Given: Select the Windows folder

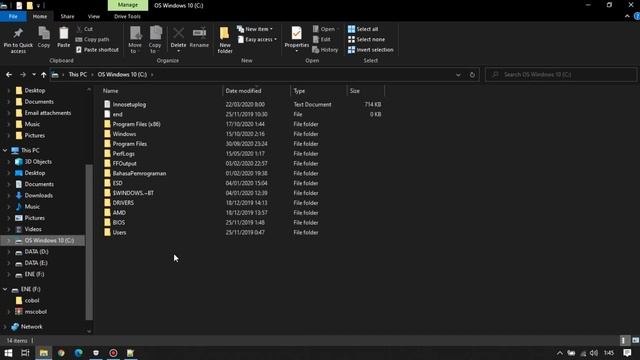Looking at the screenshot, I should [124, 134].
